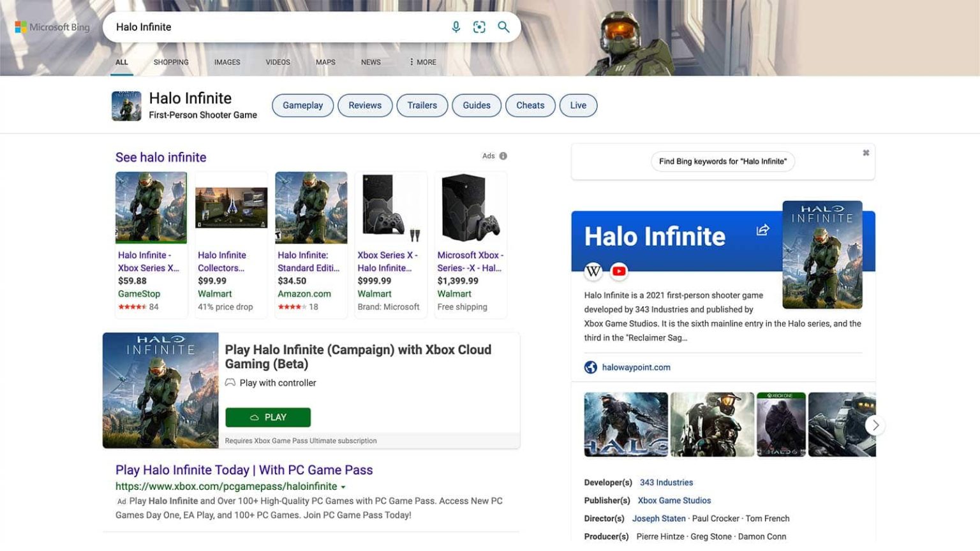The width and height of the screenshot is (980, 551).
Task: Switch to the IMAGES tab
Action: pyautogui.click(x=227, y=62)
